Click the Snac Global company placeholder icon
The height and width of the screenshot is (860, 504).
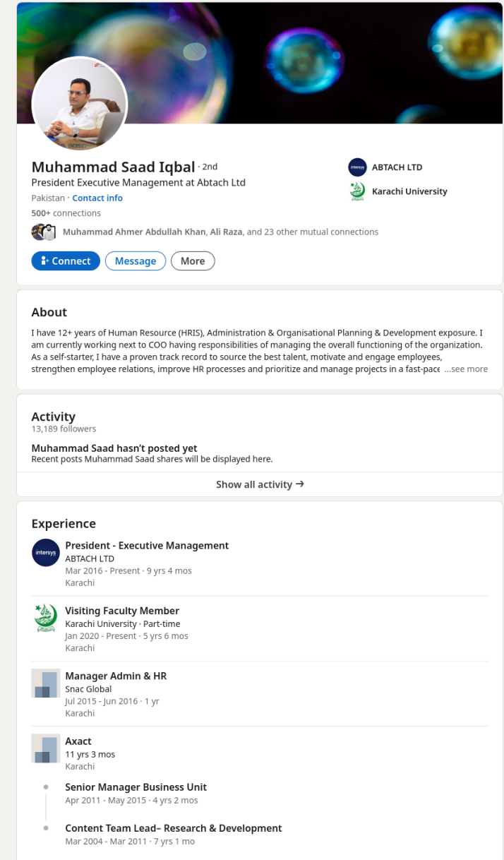(x=46, y=683)
